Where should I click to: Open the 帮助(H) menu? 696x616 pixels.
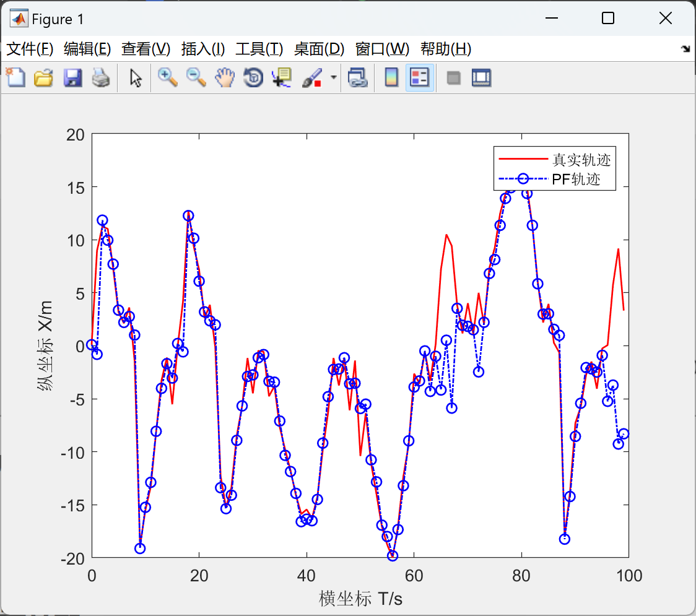click(446, 49)
